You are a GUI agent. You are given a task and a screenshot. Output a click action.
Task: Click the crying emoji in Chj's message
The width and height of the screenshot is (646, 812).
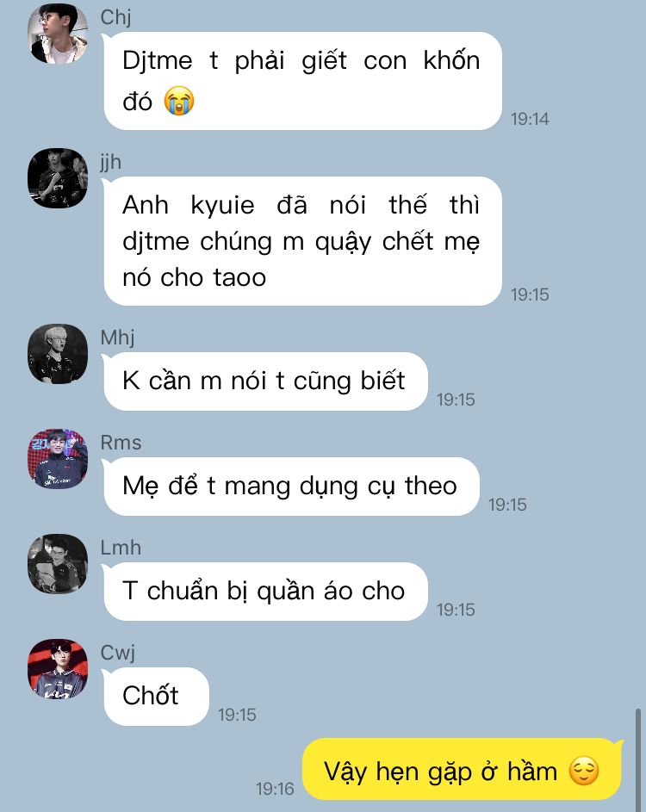click(x=179, y=101)
